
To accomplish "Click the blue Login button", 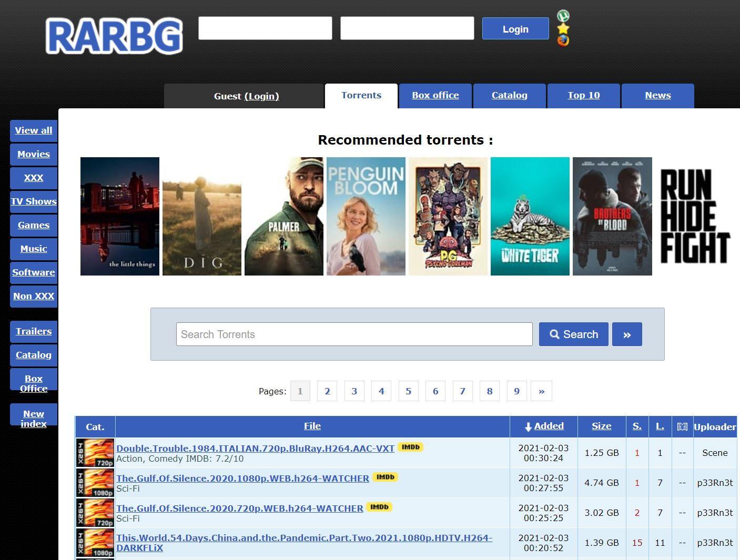I will click(x=515, y=29).
